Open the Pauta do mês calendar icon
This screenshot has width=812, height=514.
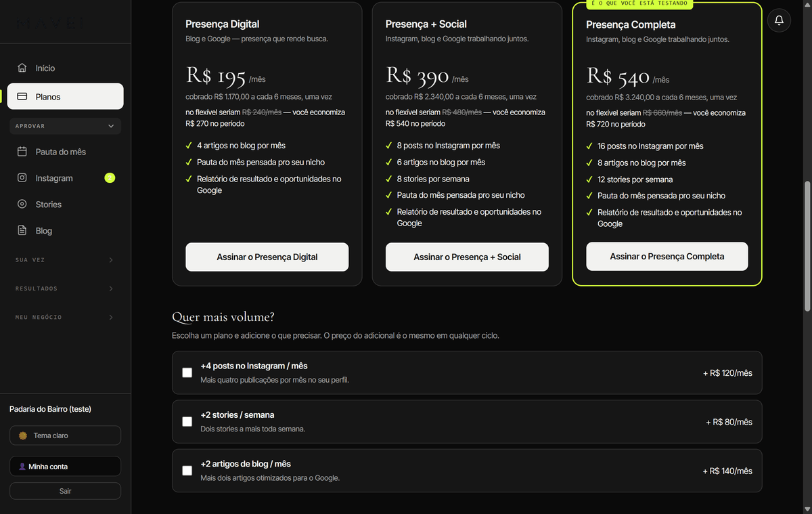pyautogui.click(x=22, y=152)
